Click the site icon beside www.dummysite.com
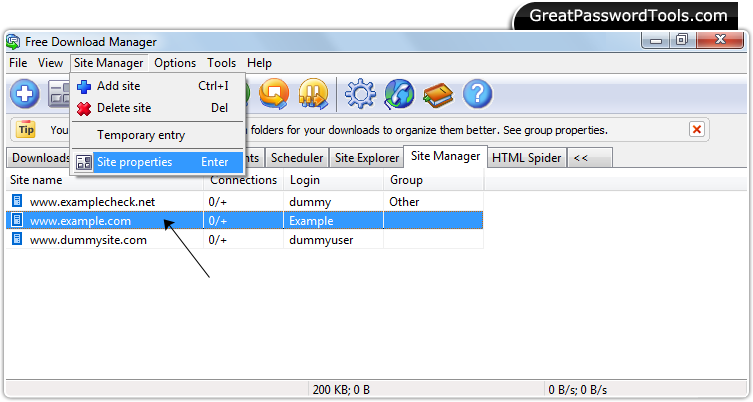 [x=17, y=239]
